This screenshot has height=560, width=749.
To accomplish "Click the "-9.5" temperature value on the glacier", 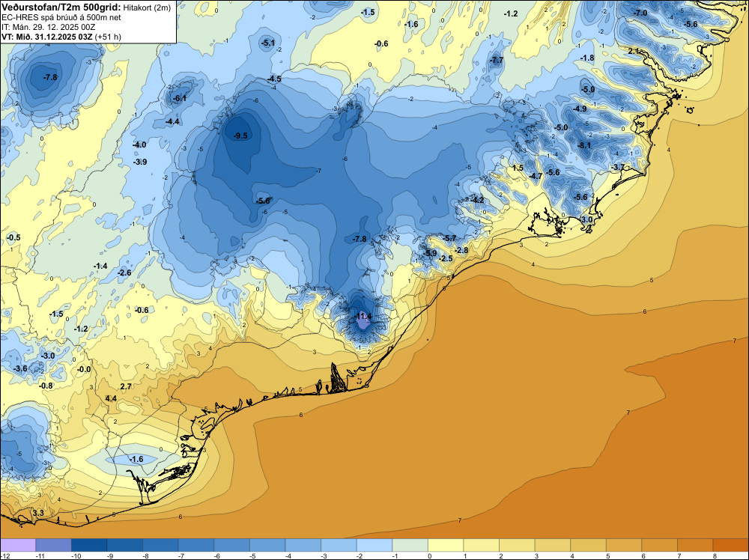I will pos(240,136).
